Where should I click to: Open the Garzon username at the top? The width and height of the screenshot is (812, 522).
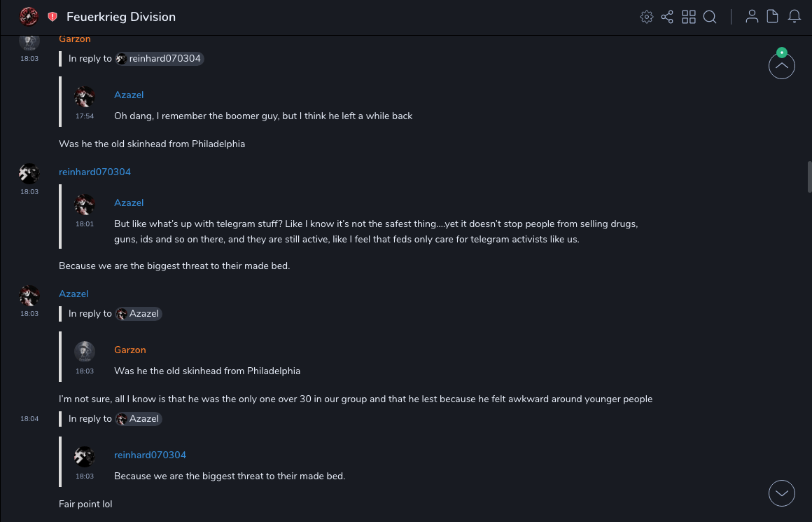[75, 39]
